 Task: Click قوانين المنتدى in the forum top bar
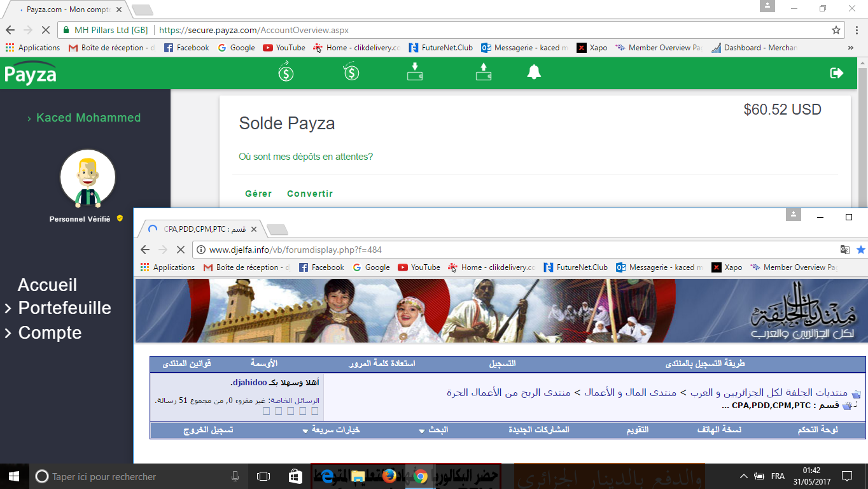187,364
